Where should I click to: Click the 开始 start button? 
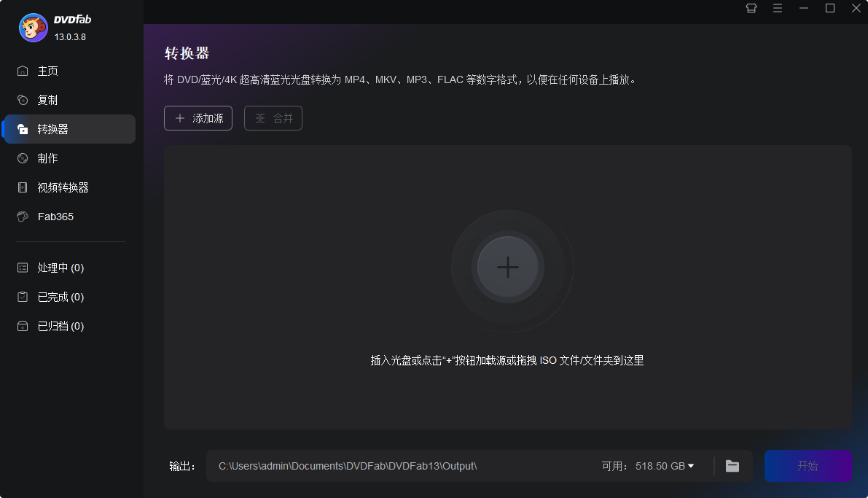pyautogui.click(x=808, y=466)
